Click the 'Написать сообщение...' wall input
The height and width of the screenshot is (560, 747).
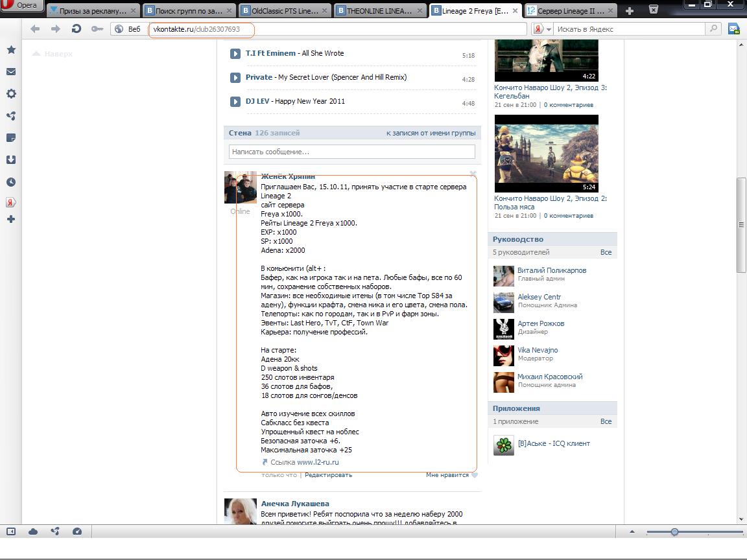coord(351,152)
